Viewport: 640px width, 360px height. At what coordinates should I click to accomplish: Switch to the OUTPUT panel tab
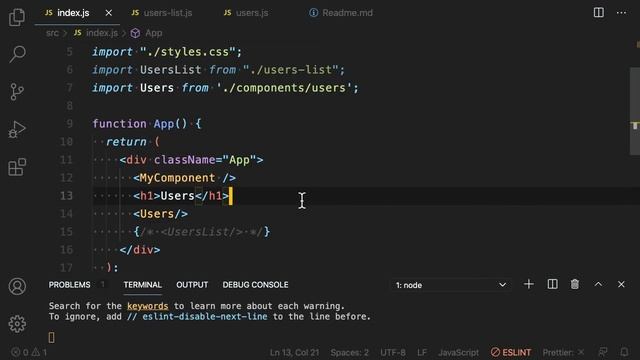point(192,284)
